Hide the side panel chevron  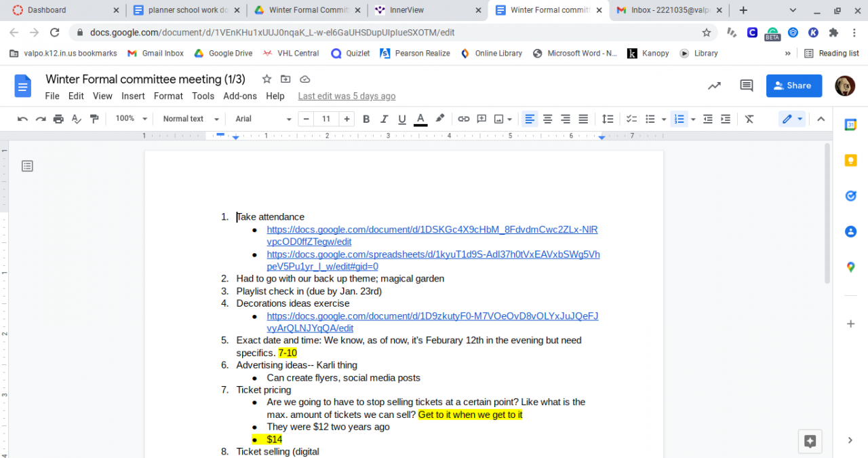pos(850,440)
